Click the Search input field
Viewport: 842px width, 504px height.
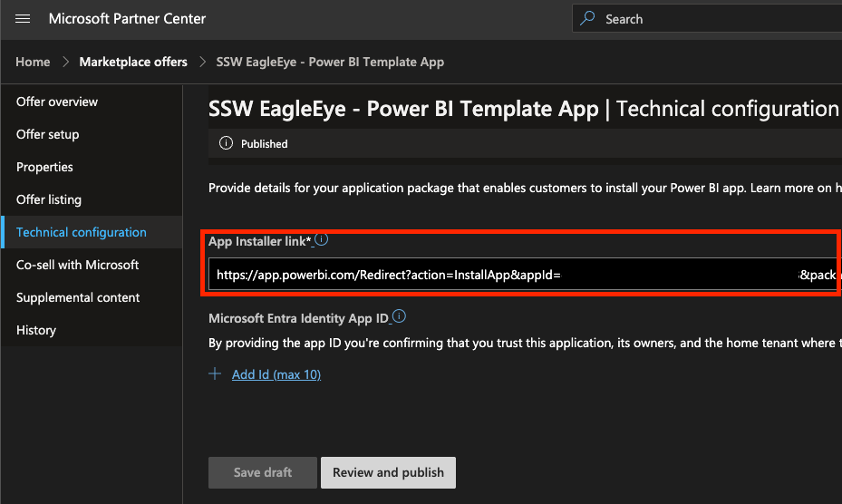[x=707, y=19]
